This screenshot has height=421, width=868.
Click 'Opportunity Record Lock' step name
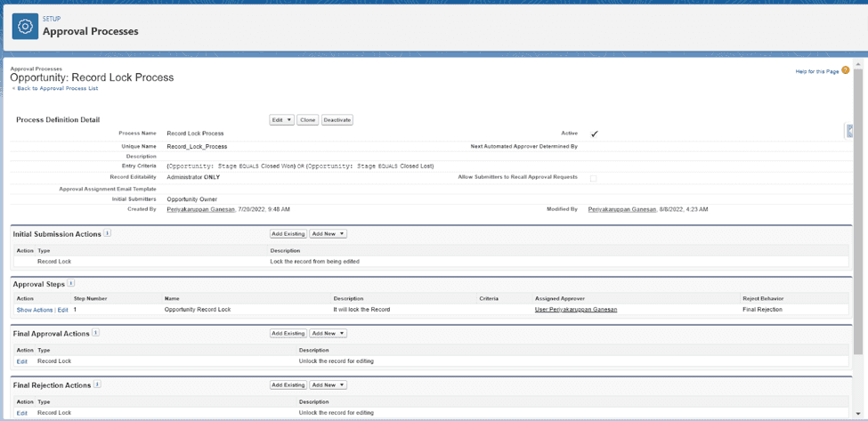point(198,310)
